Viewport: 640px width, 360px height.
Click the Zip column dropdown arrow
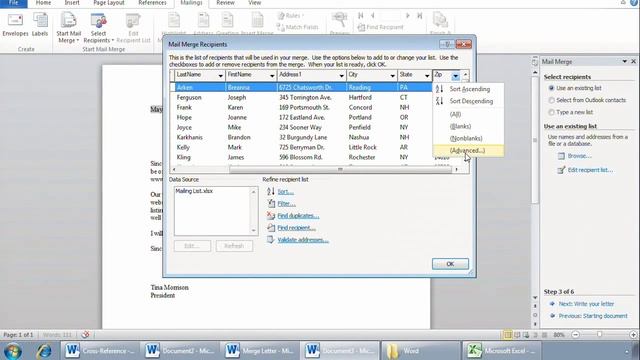(x=456, y=76)
